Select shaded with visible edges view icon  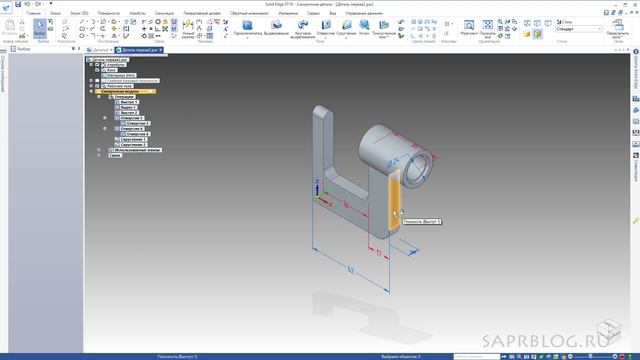coord(538,34)
